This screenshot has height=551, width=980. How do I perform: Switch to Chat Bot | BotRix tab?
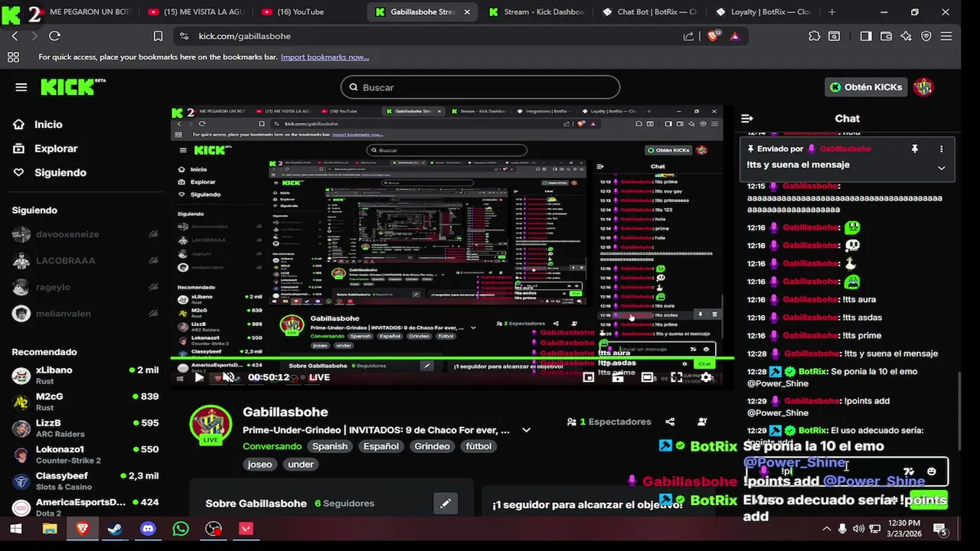click(x=649, y=12)
